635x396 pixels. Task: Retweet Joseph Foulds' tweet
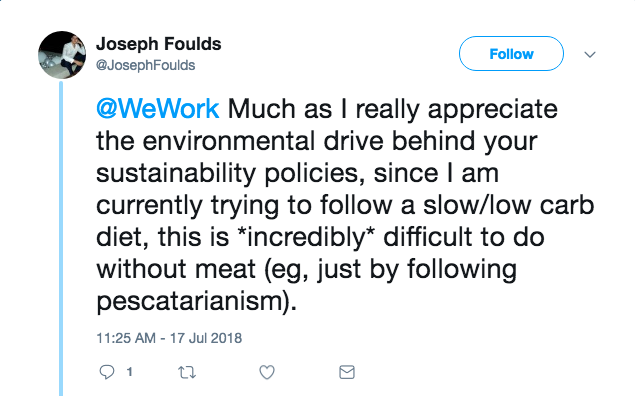tap(187, 372)
